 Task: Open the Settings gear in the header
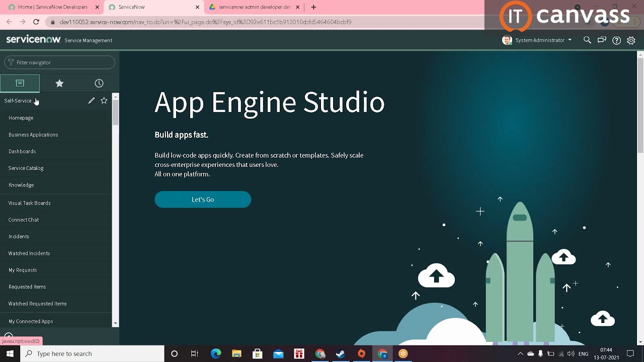pyautogui.click(x=631, y=40)
